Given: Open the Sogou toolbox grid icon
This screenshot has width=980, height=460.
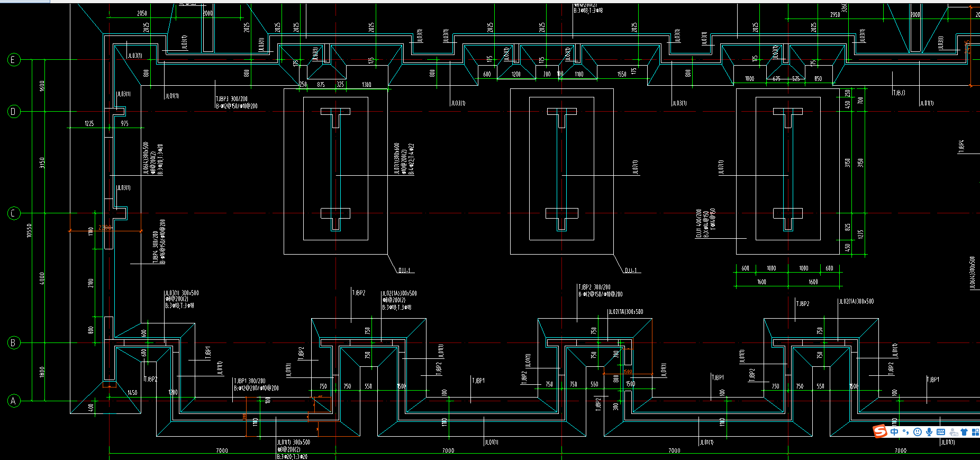Looking at the screenshot, I should point(976,432).
